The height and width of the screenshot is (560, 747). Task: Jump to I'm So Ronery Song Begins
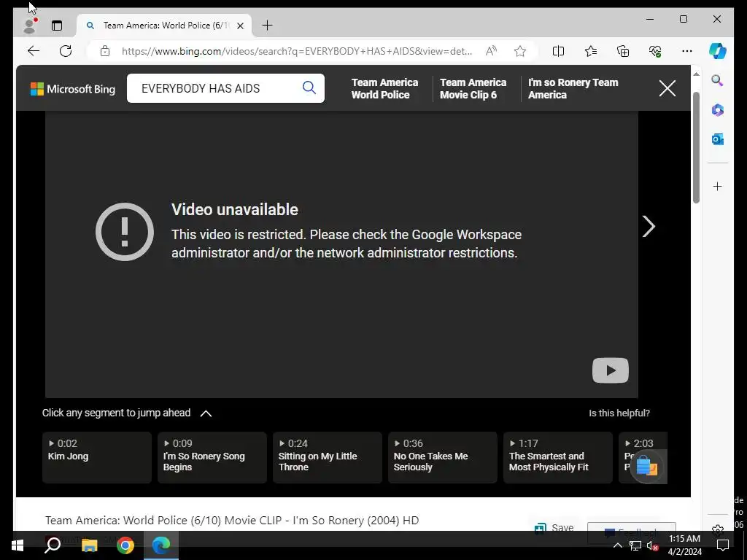pos(212,458)
